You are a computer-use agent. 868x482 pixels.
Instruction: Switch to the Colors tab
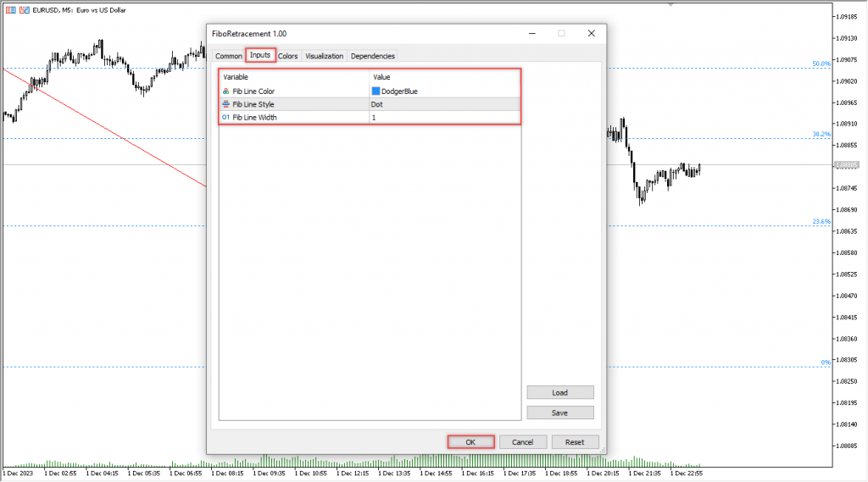point(288,56)
